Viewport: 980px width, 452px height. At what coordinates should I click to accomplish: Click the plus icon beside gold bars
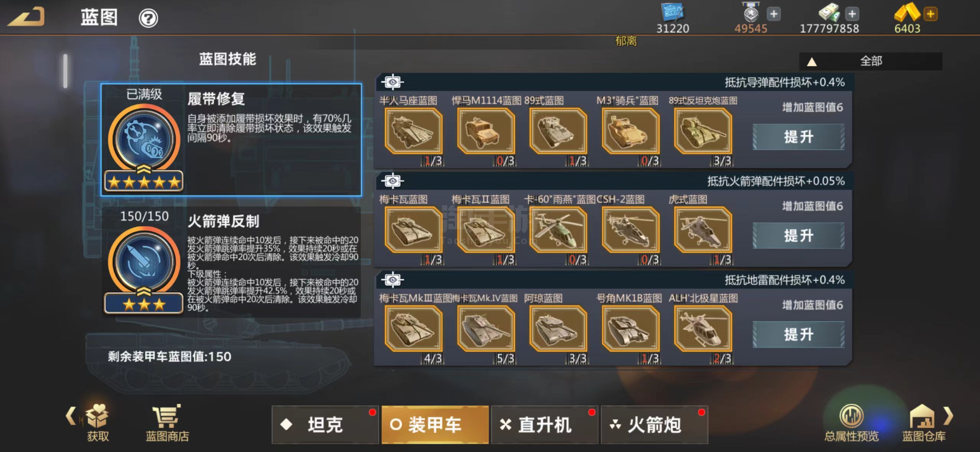point(931,14)
